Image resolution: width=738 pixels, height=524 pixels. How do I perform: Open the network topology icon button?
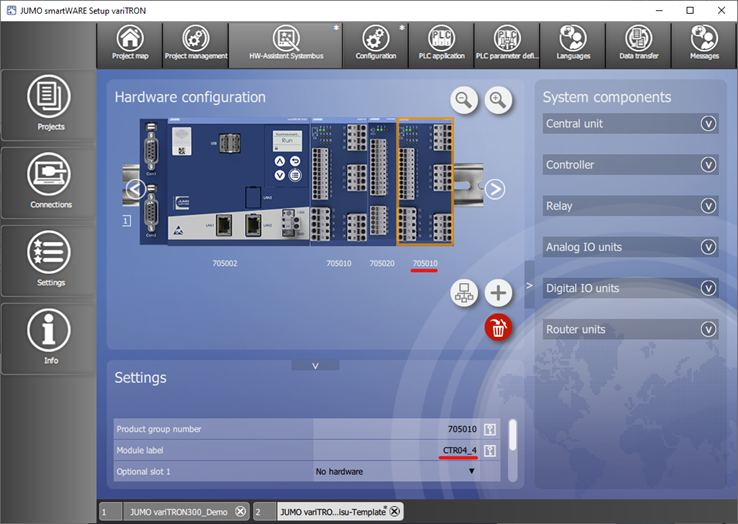(x=464, y=293)
